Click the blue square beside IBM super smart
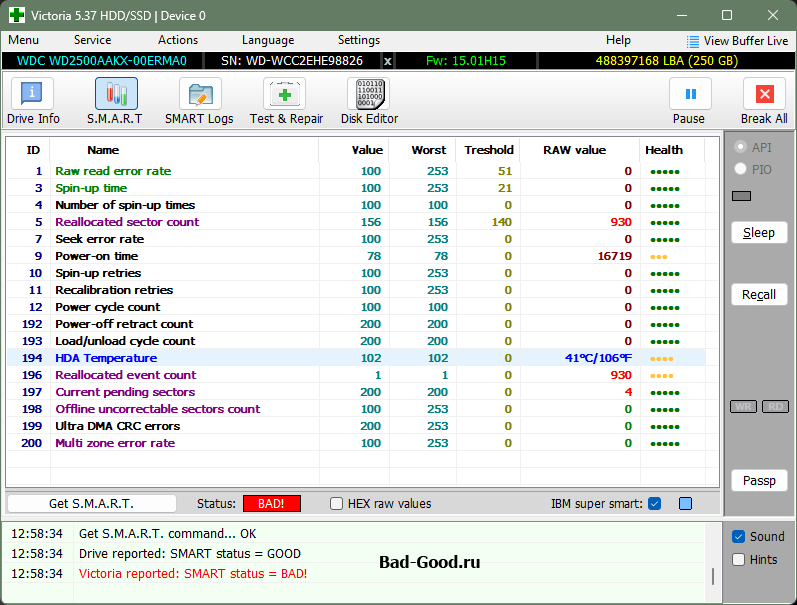Image resolution: width=797 pixels, height=605 pixels. coord(685,504)
